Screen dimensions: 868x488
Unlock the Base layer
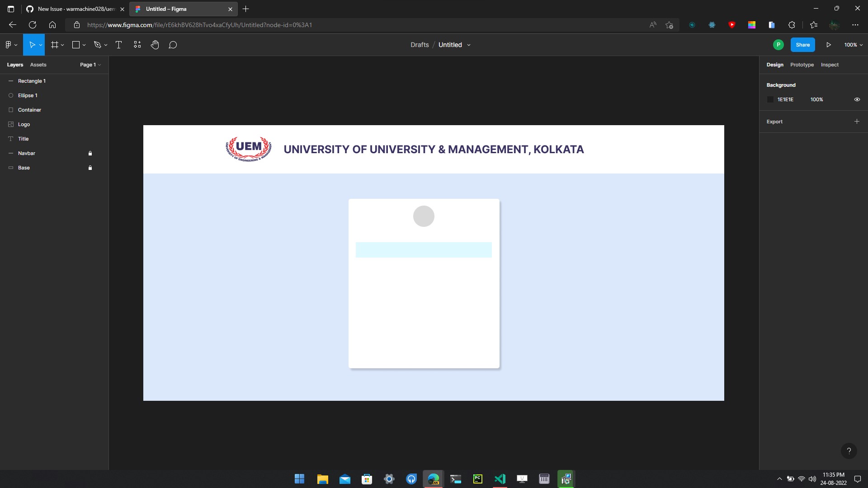pyautogui.click(x=90, y=168)
